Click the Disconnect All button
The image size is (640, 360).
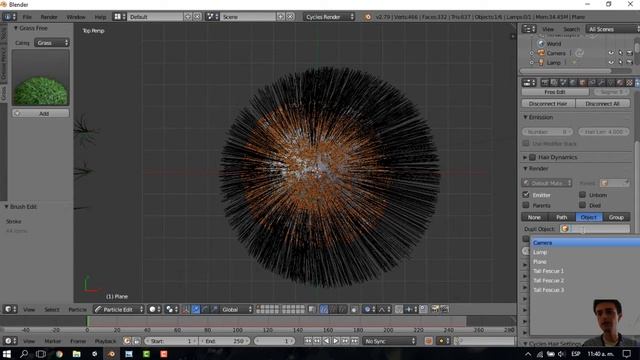[x=602, y=104]
